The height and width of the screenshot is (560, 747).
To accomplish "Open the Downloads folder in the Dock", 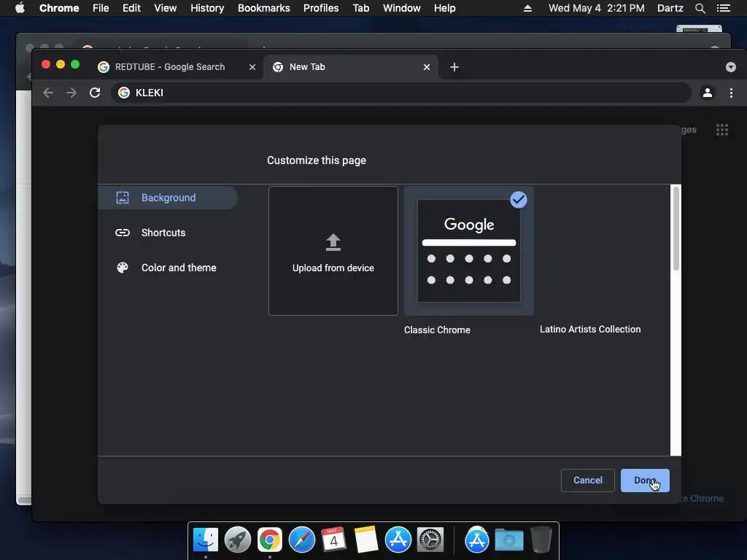I will click(508, 540).
